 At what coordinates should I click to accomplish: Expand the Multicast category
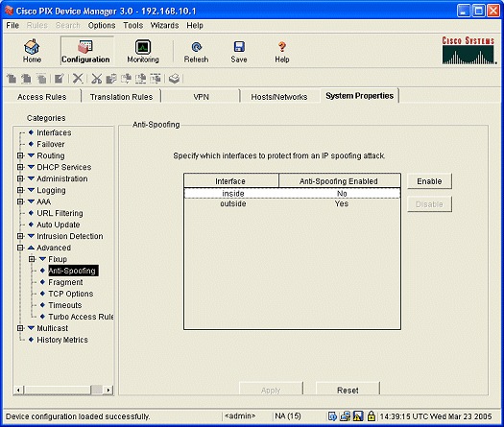[x=20, y=328]
